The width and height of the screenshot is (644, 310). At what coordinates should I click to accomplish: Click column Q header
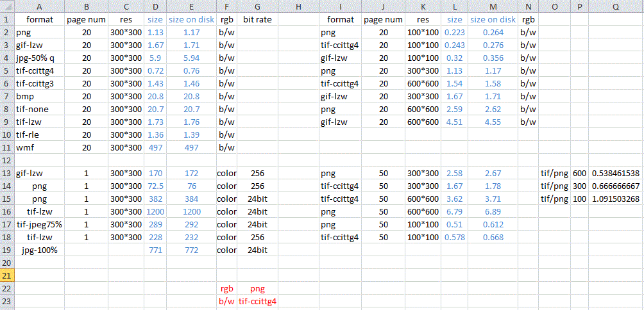click(x=616, y=6)
